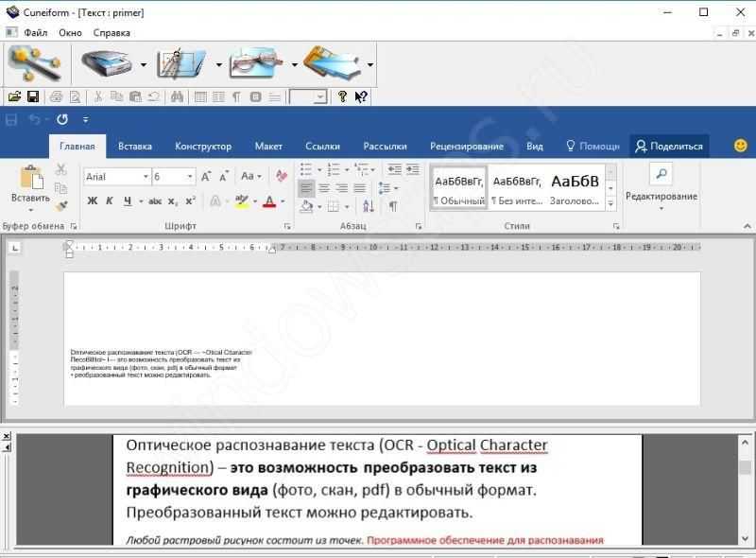Click the shading paint bucket icon
Viewport: 756px width, 558px height.
306,206
